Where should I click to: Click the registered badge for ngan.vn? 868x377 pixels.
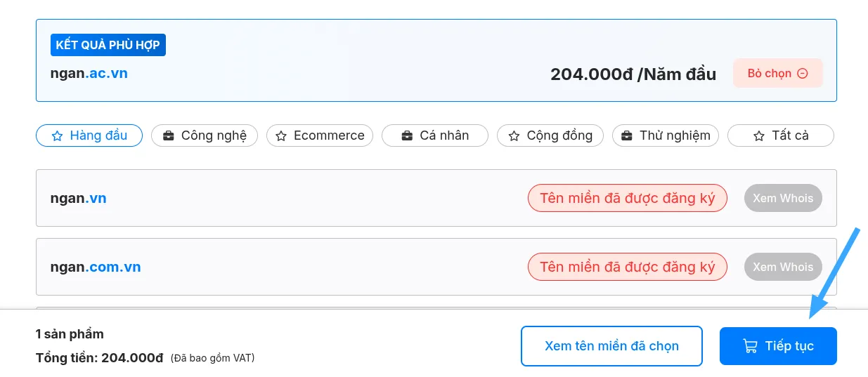tap(628, 198)
